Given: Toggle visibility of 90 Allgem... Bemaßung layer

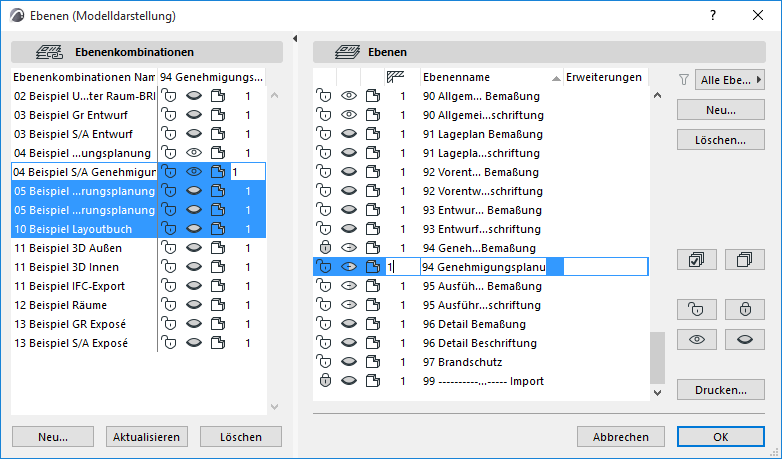Looking at the screenshot, I should coord(348,96).
